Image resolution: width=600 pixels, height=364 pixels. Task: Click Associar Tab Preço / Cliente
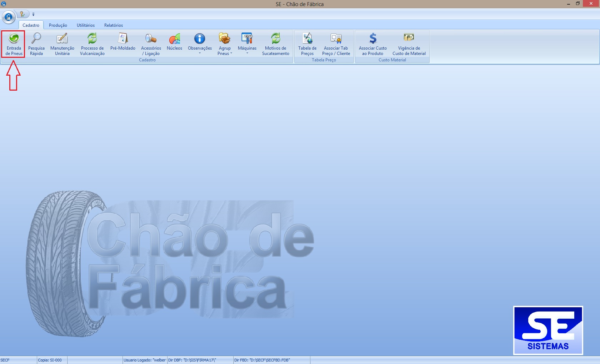pyautogui.click(x=336, y=44)
